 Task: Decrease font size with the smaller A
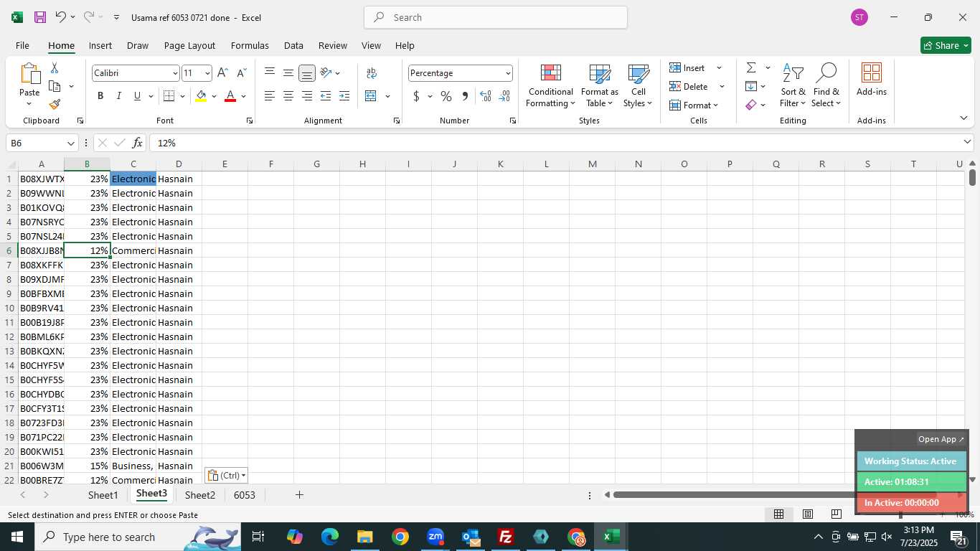[241, 73]
